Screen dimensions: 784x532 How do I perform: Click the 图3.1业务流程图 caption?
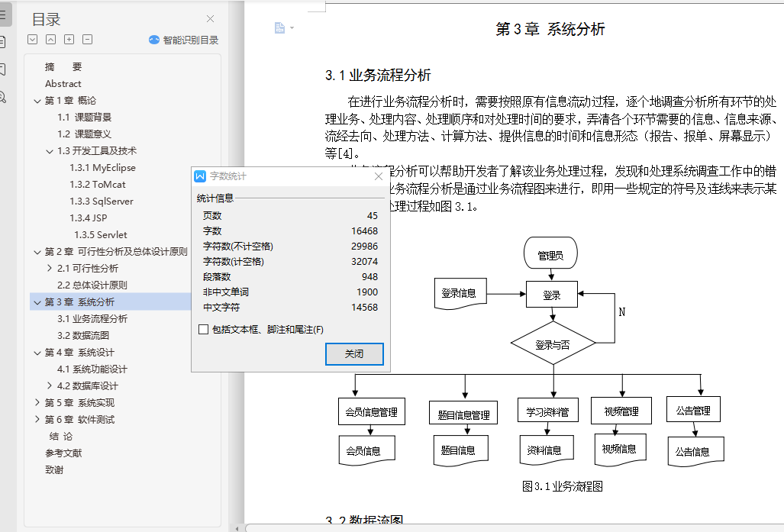(x=562, y=486)
